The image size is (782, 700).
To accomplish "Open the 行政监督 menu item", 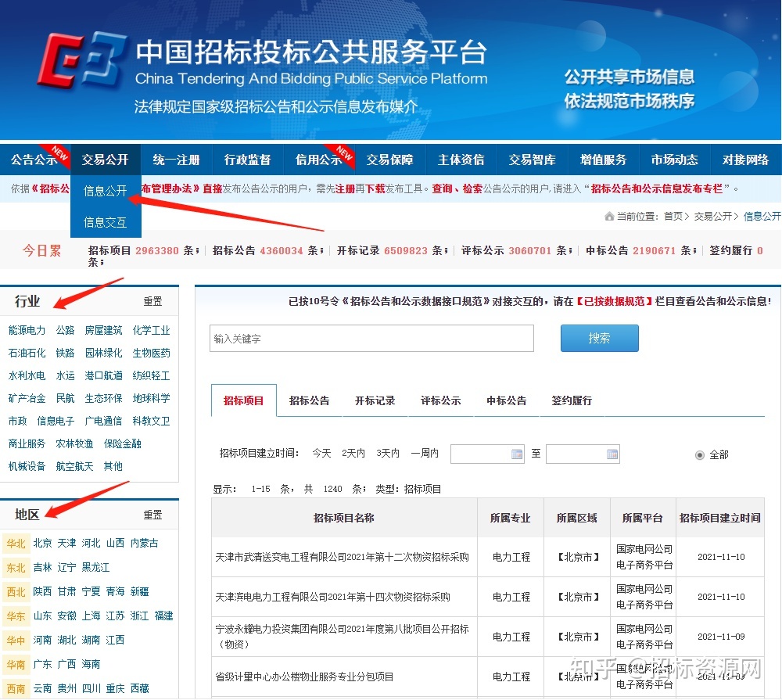I will (247, 160).
